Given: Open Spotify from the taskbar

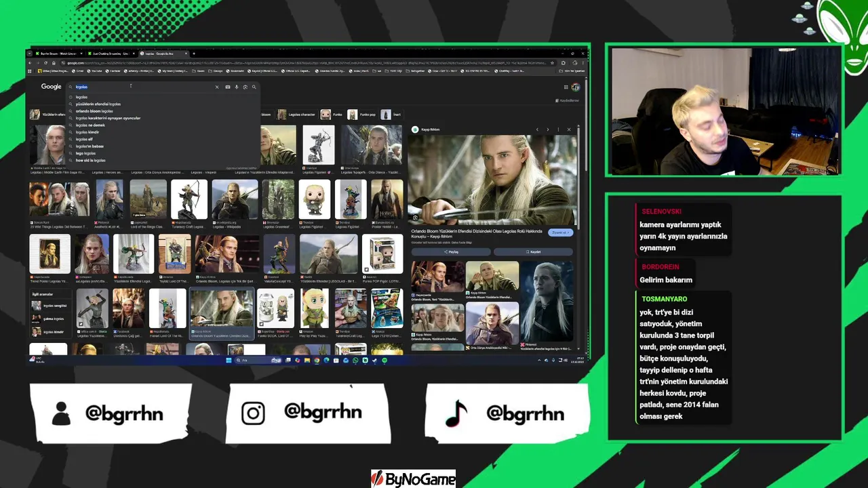Looking at the screenshot, I should (x=384, y=361).
